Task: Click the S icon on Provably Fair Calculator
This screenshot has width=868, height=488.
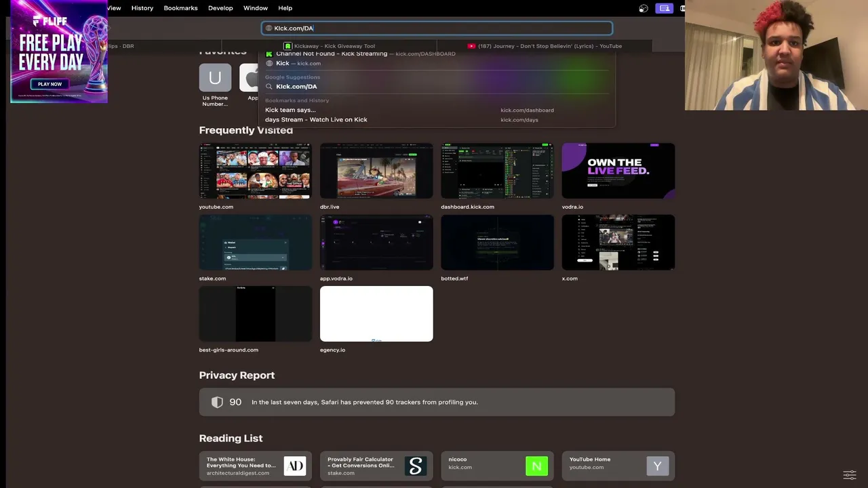Action: pos(416,466)
